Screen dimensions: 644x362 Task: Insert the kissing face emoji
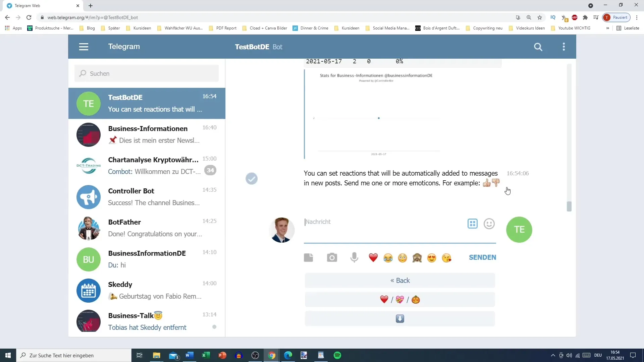(x=446, y=258)
